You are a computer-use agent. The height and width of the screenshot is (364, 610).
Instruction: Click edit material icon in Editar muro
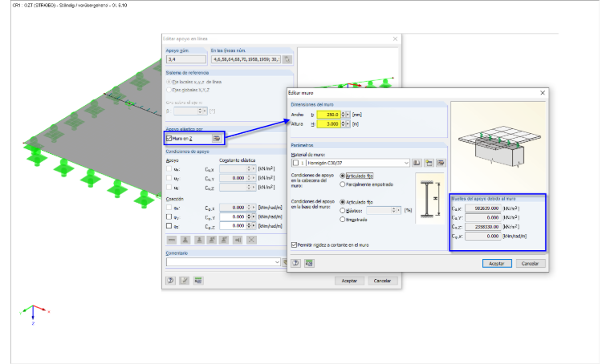(441, 163)
